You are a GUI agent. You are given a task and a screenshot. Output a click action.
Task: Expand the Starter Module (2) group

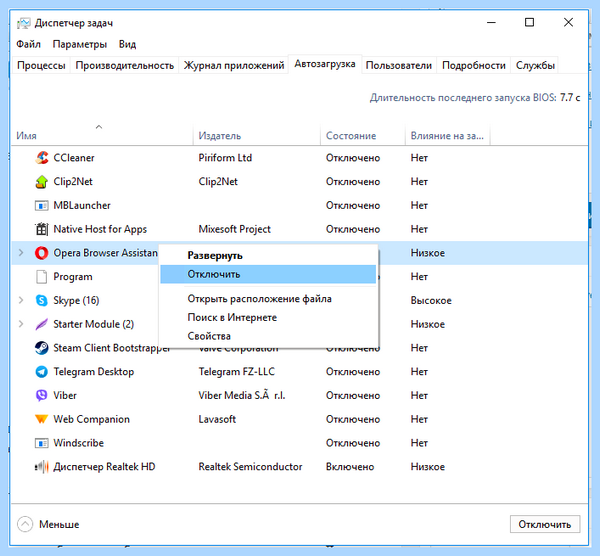21,324
